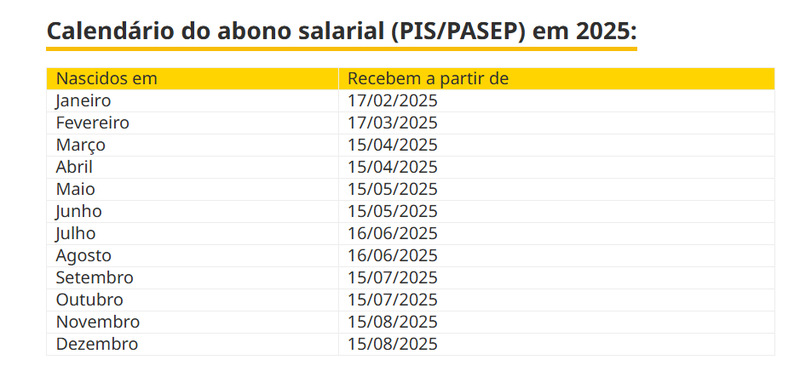Select the 'Nascidos em' column header
This screenshot has height=377, width=800.
192,79
